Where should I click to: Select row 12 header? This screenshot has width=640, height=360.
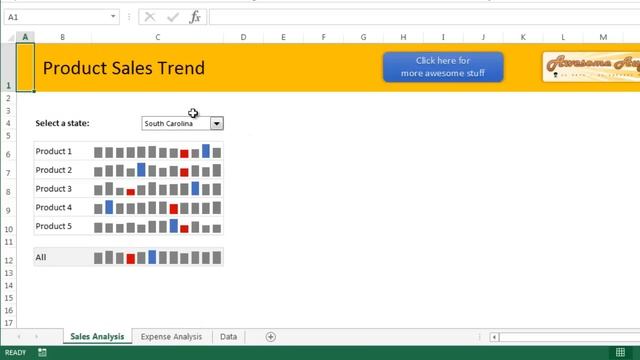point(8,258)
